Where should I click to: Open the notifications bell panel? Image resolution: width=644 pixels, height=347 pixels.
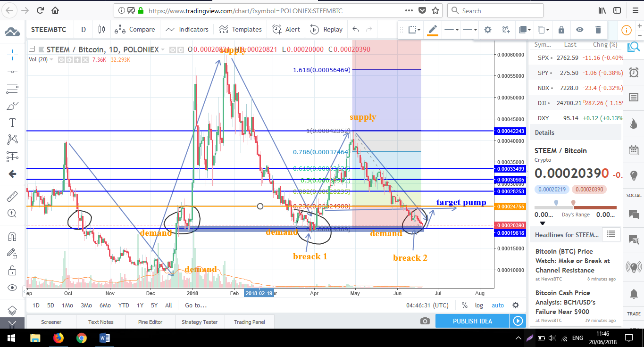[634, 293]
